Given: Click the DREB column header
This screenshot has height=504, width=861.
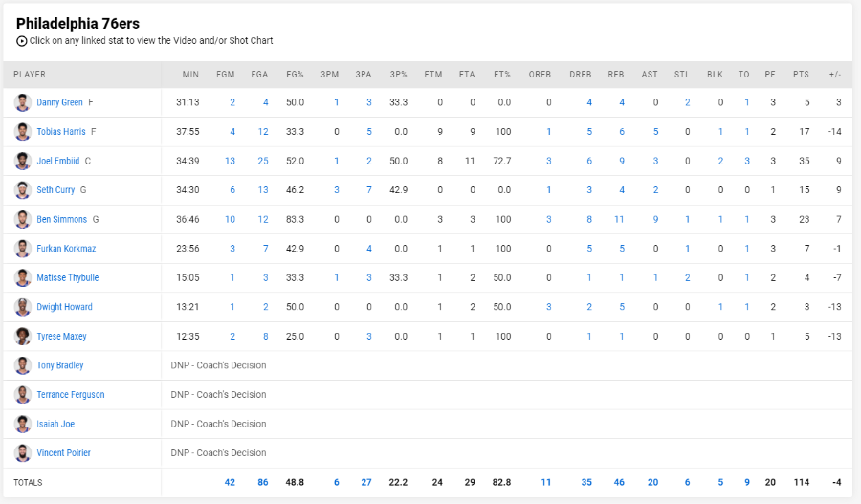Looking at the screenshot, I should [x=581, y=75].
